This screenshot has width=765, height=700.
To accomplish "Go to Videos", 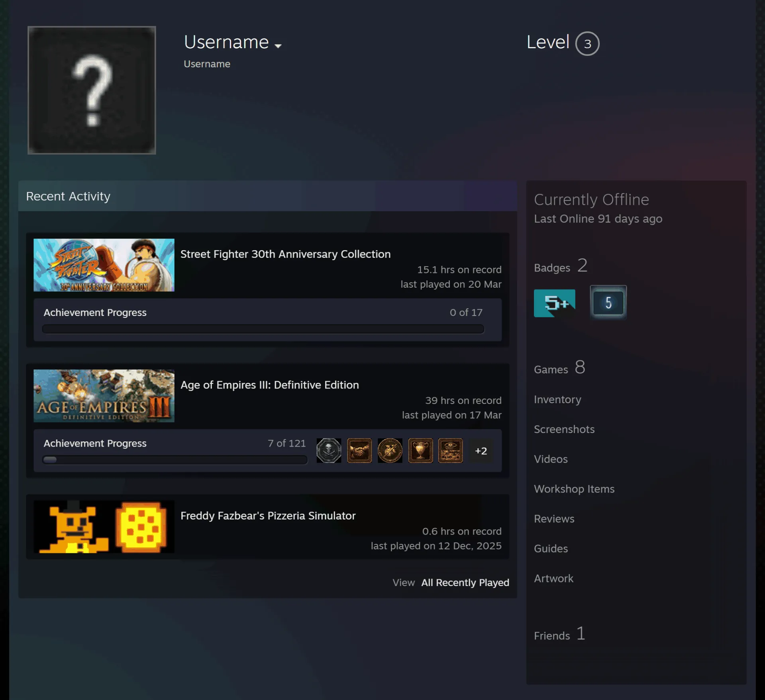I will pos(551,459).
